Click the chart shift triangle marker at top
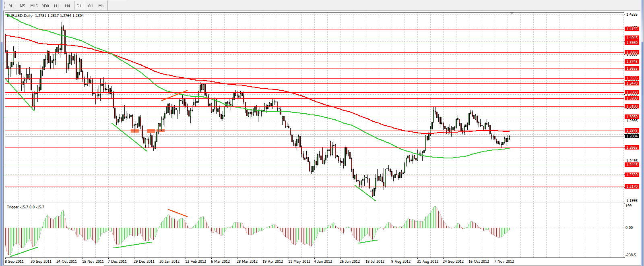644x266 pixels. [x=512, y=14]
